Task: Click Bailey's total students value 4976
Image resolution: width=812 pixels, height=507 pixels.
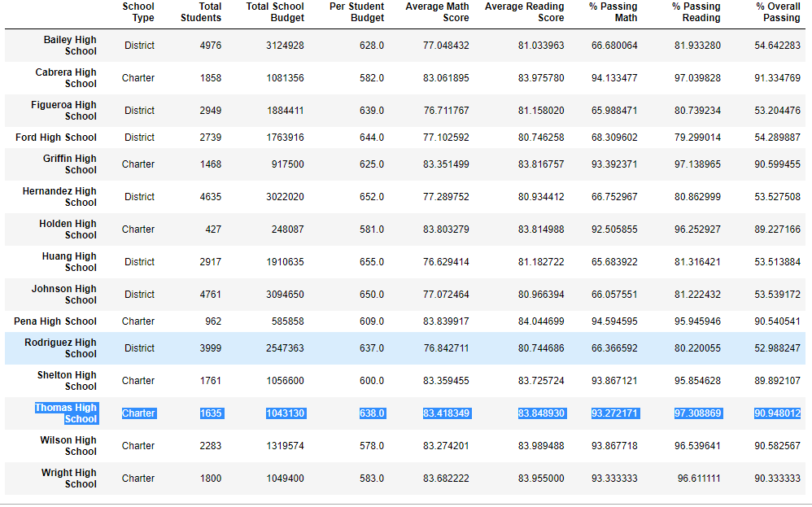Action: click(211, 46)
